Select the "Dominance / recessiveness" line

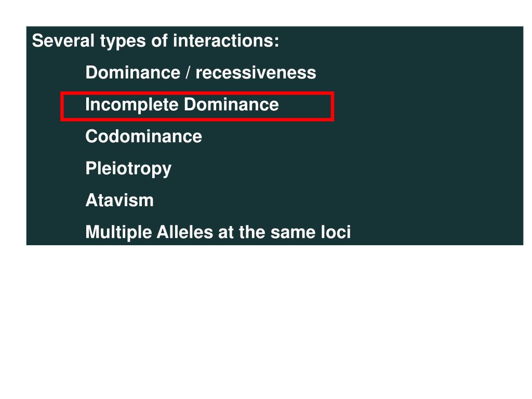click(201, 72)
